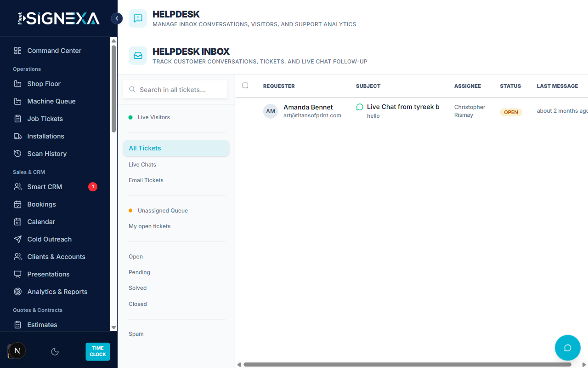
Task: Select the Live Chats filter
Action: (176, 165)
